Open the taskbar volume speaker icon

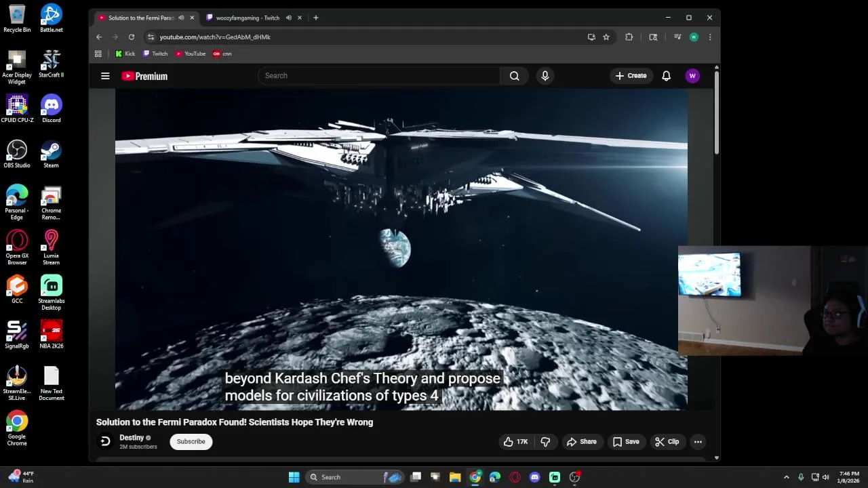coord(826,477)
